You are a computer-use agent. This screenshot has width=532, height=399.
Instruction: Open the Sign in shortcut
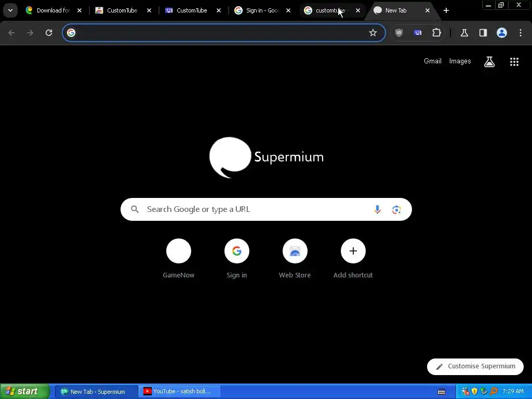pos(237,259)
